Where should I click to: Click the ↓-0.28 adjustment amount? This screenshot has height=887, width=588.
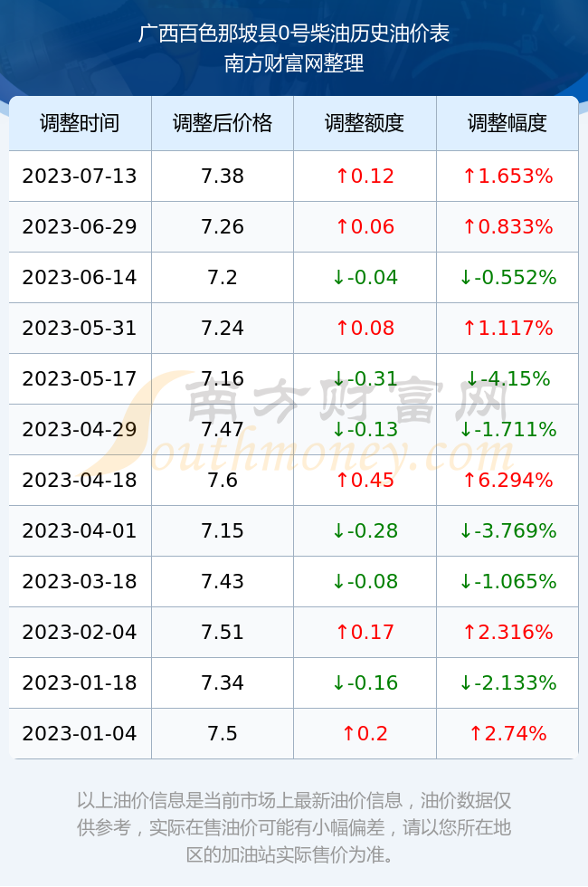(365, 530)
